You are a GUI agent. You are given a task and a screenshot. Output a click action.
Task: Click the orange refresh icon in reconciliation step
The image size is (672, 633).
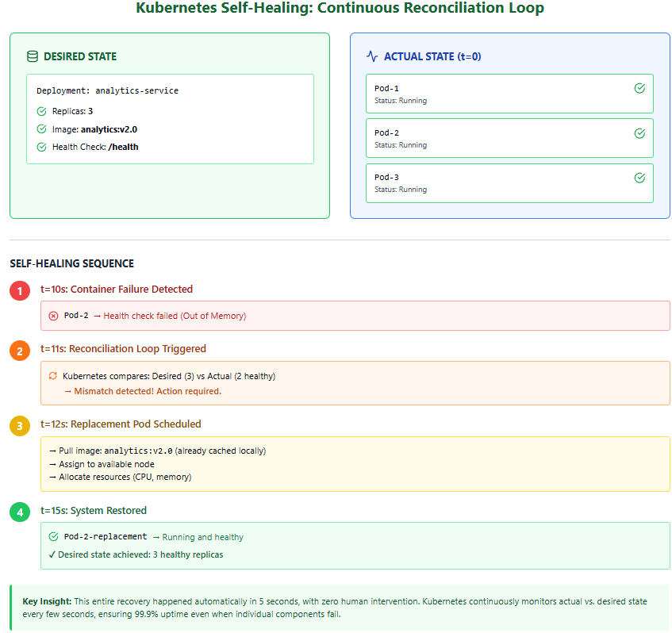53,376
